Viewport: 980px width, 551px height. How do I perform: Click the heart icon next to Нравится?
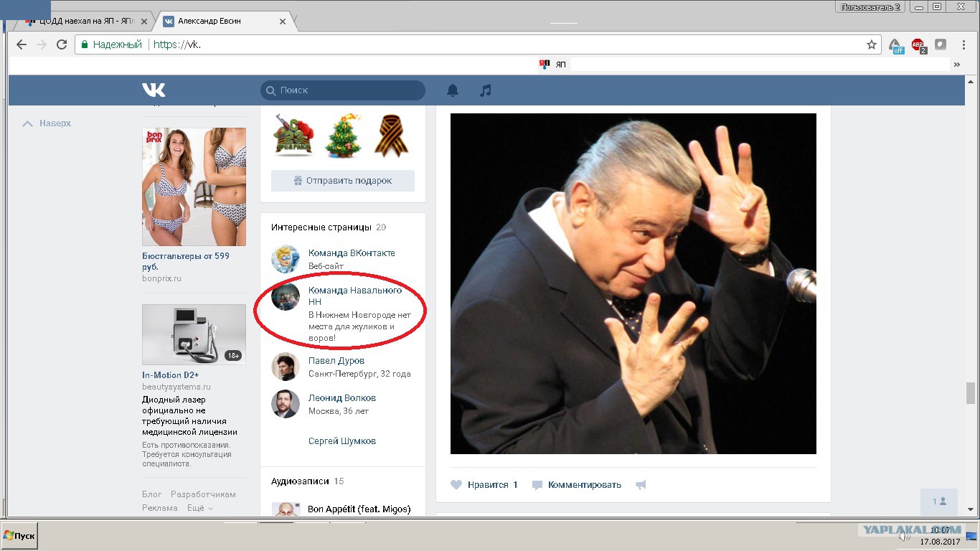click(456, 485)
